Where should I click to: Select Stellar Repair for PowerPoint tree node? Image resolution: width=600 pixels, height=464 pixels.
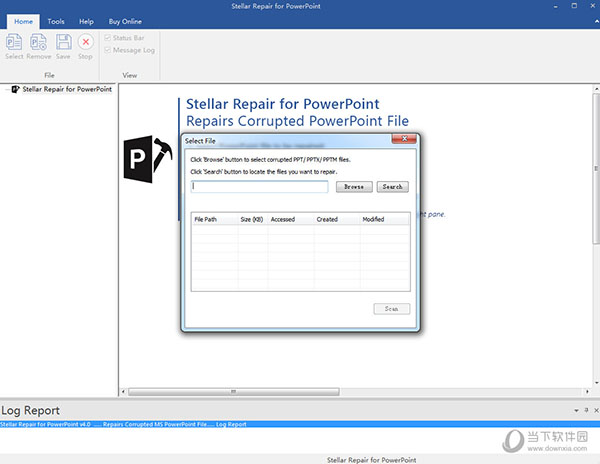point(67,89)
